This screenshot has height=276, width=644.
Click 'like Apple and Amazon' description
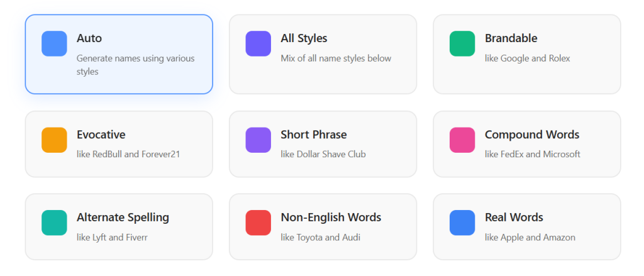click(530, 238)
